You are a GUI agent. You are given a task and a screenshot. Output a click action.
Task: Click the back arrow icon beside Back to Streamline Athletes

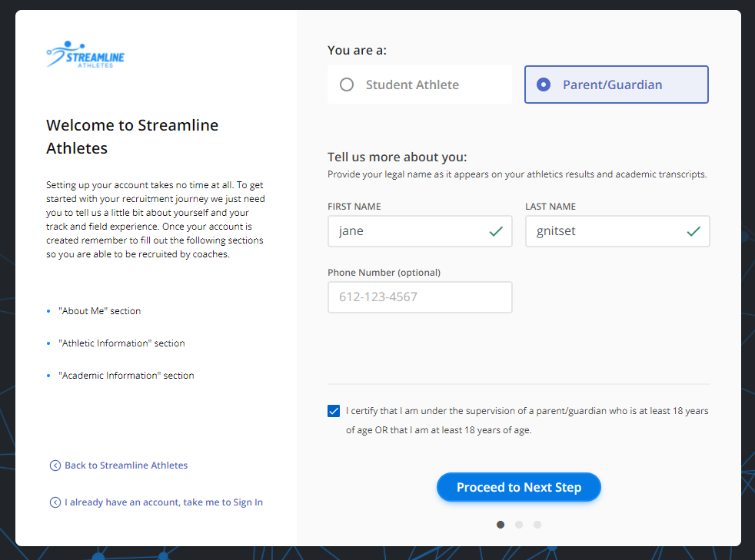[x=55, y=466]
